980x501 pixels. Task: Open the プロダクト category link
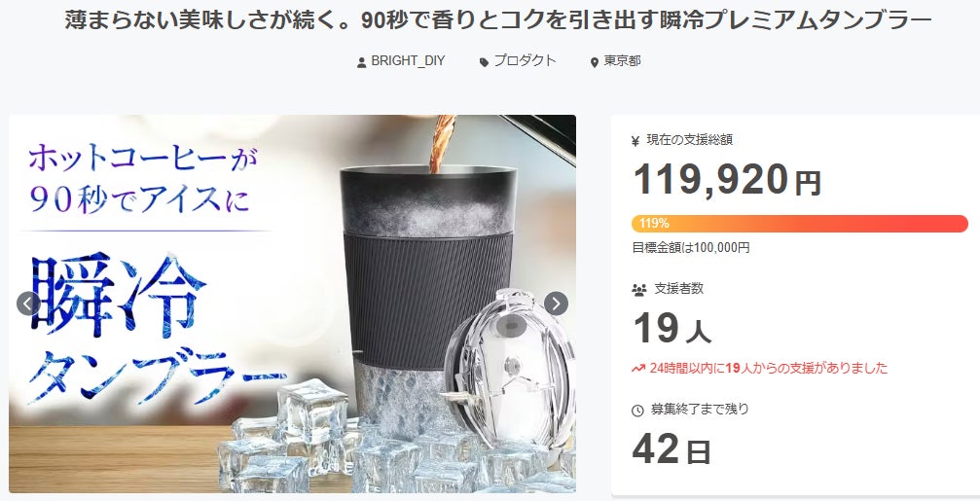click(525, 61)
